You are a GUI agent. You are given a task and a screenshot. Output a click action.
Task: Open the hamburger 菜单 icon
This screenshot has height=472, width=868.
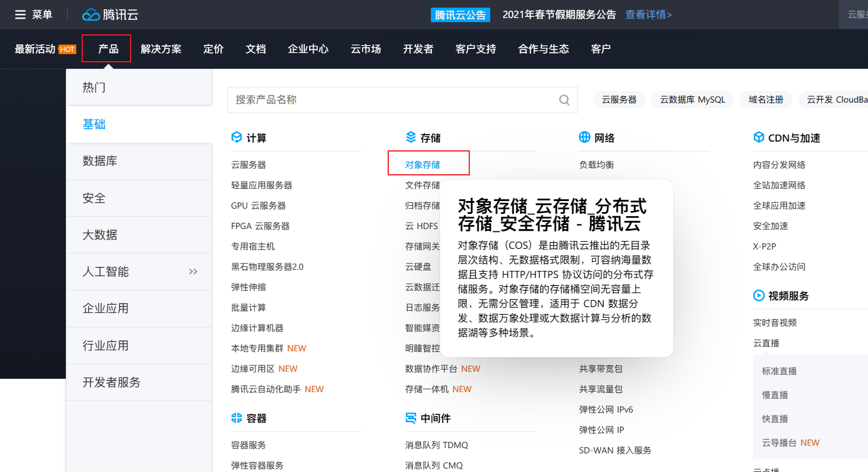click(20, 15)
